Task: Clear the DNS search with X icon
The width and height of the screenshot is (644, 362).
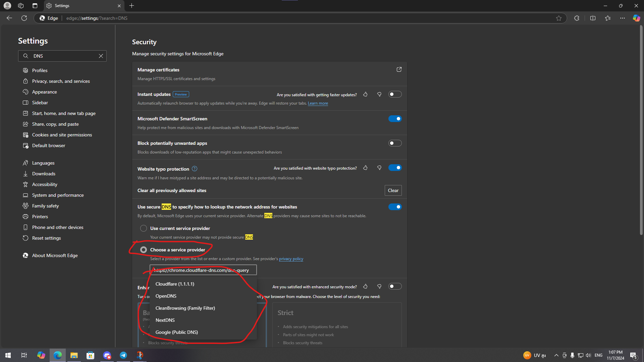Action: 101,56
